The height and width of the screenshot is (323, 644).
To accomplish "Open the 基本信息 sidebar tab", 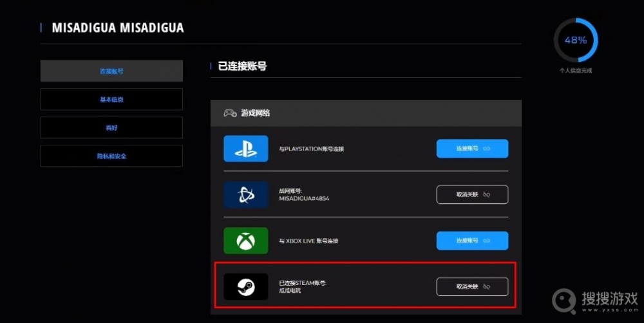I will (x=111, y=99).
